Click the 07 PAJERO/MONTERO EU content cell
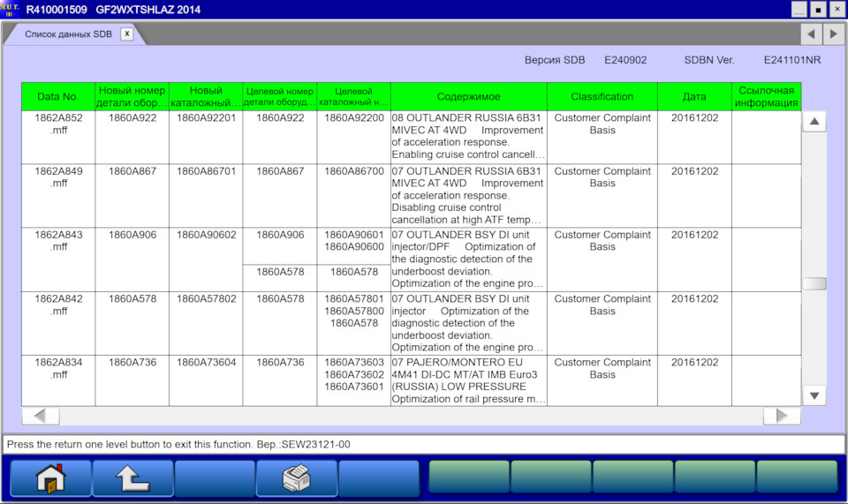The width and height of the screenshot is (848, 504). click(469, 380)
